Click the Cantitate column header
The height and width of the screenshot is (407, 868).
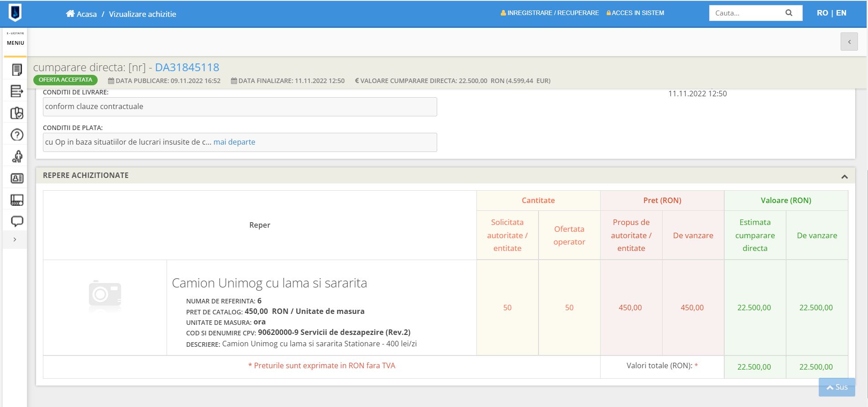[538, 200]
